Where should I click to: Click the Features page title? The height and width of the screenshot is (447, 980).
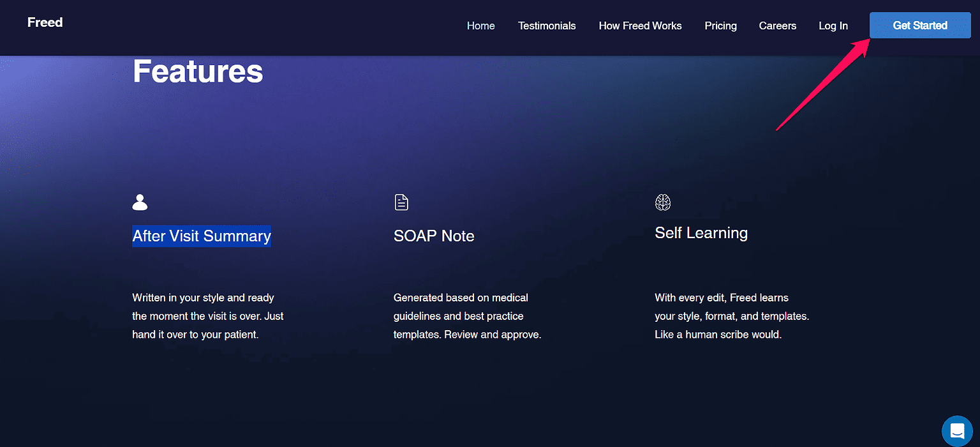pos(198,71)
